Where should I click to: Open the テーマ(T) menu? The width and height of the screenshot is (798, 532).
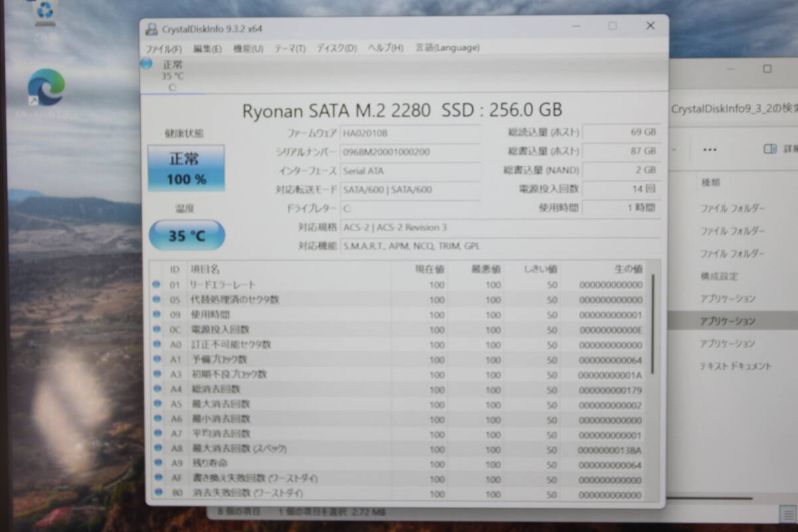(290, 49)
